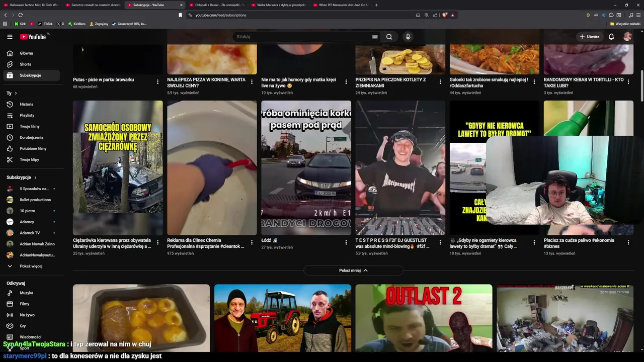Open Playlisty in sidebar

point(32,115)
